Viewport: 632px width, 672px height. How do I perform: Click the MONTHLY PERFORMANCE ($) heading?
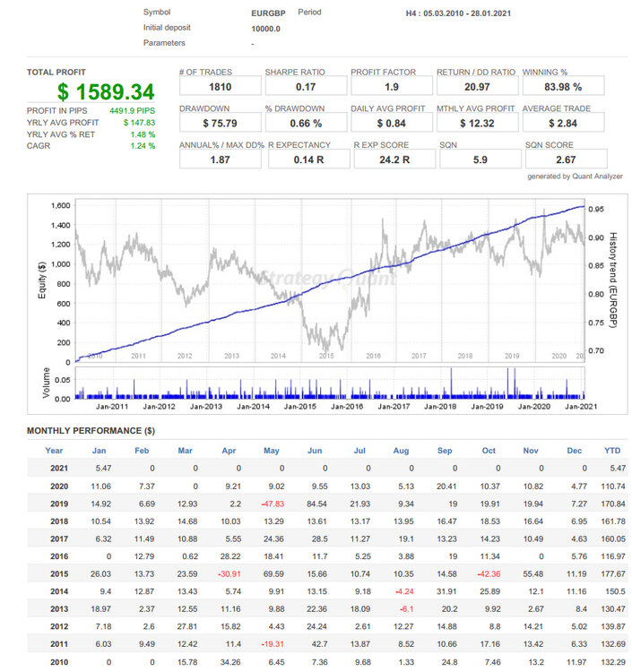click(x=91, y=431)
